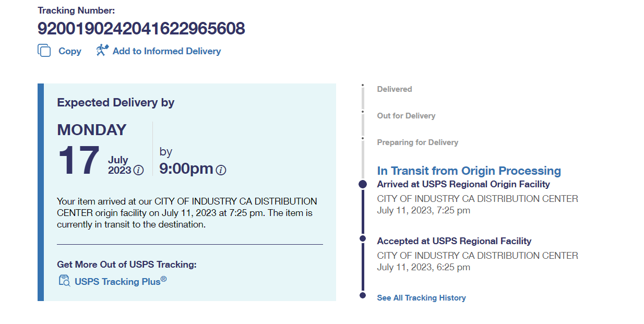The width and height of the screenshot is (644, 324).
Task: Click the info icon beside July 2023
Action: pyautogui.click(x=138, y=170)
